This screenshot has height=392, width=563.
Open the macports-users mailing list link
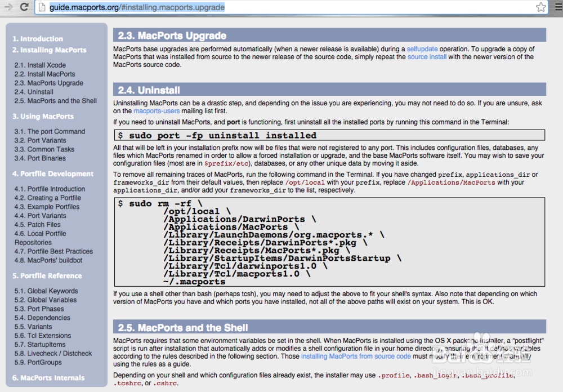point(157,111)
